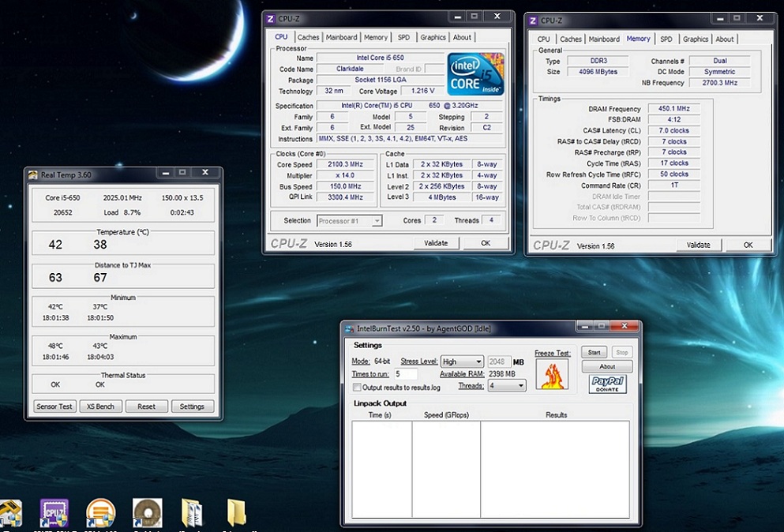Open Graphics tab in CPU-Z Memory window
784x532 pixels.
[696, 39]
